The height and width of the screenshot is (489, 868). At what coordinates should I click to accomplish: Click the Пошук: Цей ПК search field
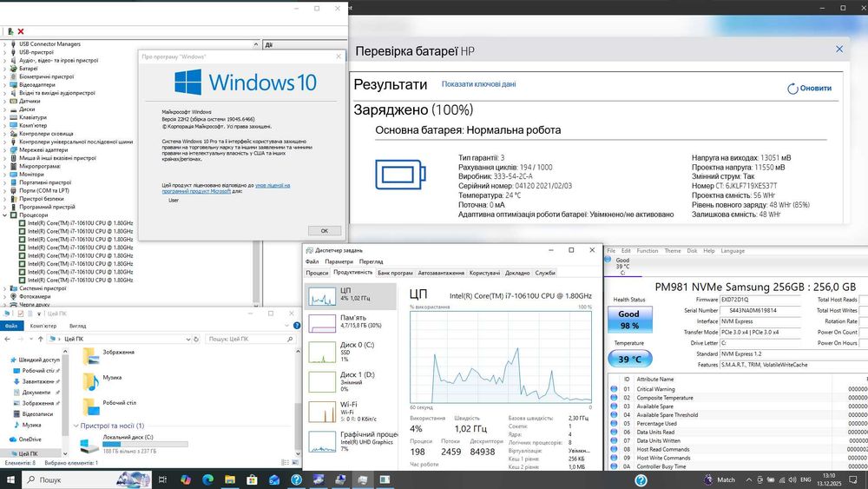[250, 339]
